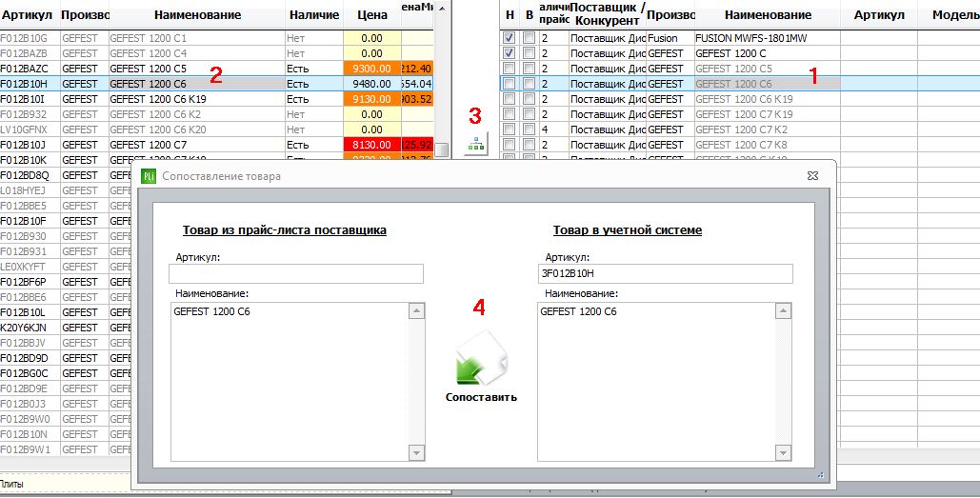Click up arrow of supplier Наименование text box scrollbar

[415, 310]
